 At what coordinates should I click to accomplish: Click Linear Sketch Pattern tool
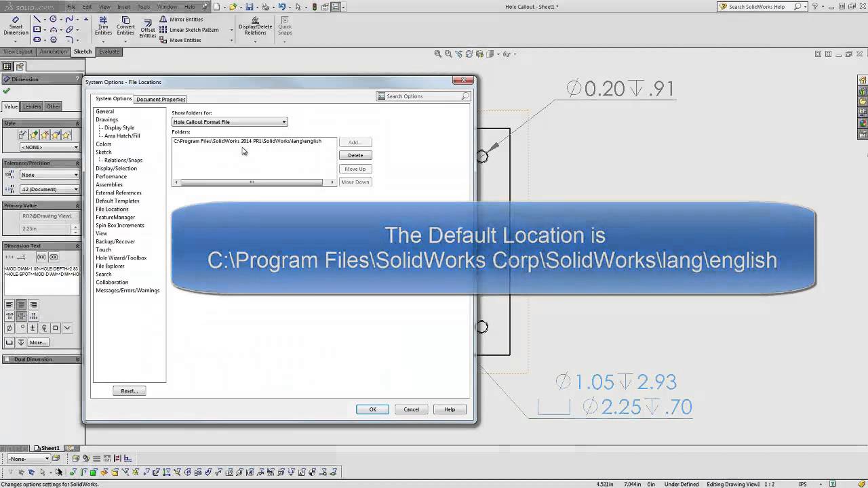point(189,30)
